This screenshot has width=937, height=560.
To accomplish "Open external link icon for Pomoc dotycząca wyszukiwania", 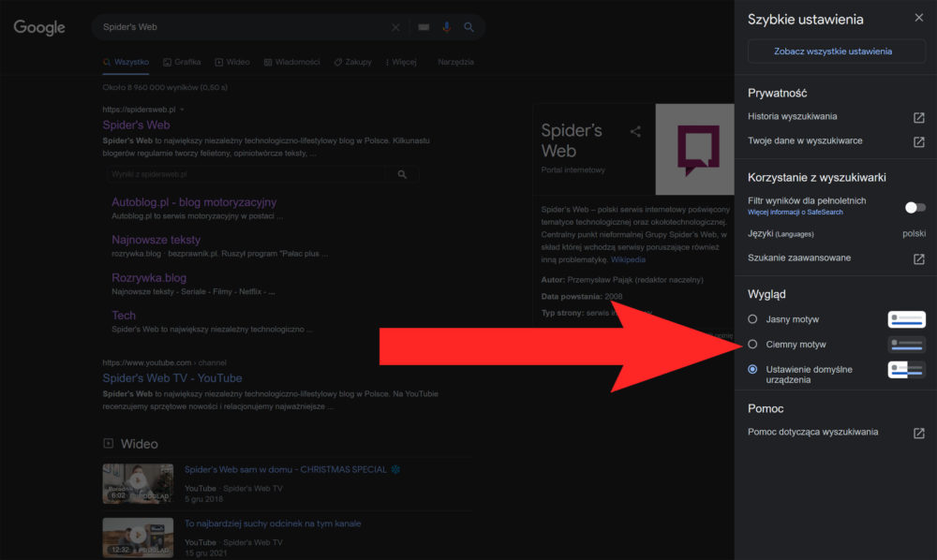I will click(918, 433).
